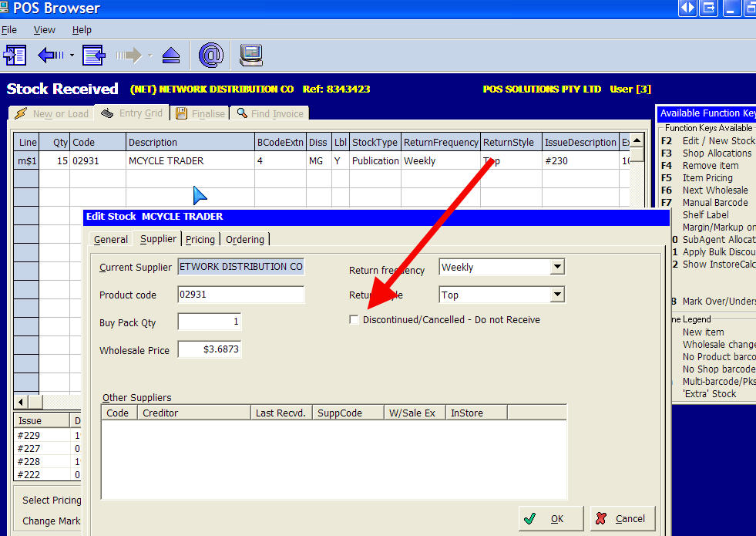The height and width of the screenshot is (536, 756).
Task: Select issue #227 in Issue list
Action: [29, 448]
